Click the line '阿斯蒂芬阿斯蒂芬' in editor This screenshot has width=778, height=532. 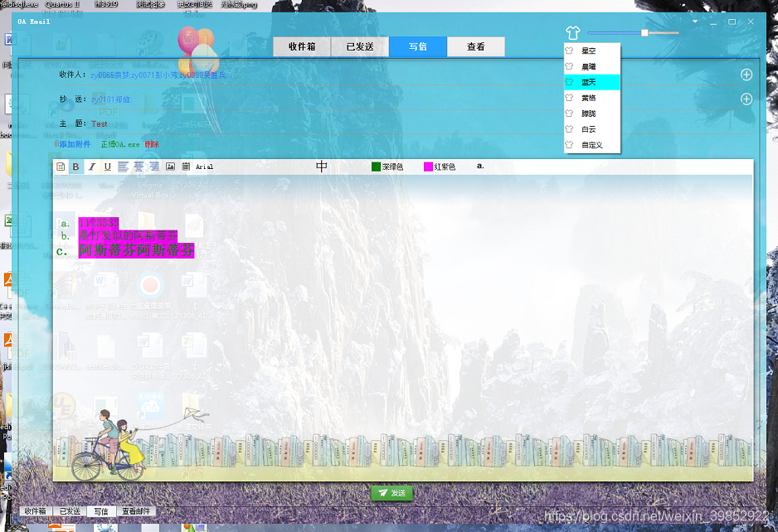click(137, 250)
